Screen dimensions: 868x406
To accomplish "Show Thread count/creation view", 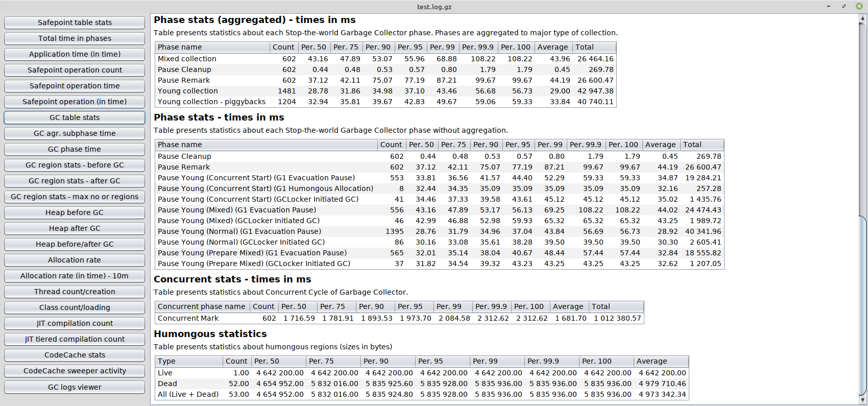I will click(75, 292).
